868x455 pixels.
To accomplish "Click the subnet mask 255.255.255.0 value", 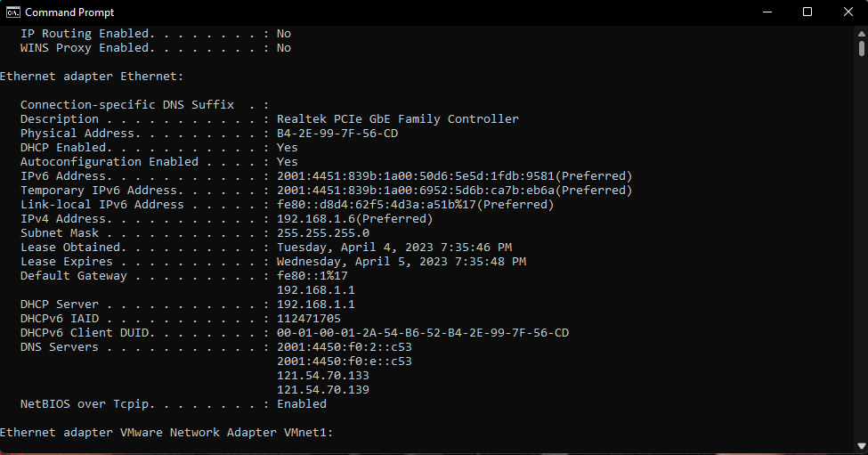I will (x=323, y=233).
